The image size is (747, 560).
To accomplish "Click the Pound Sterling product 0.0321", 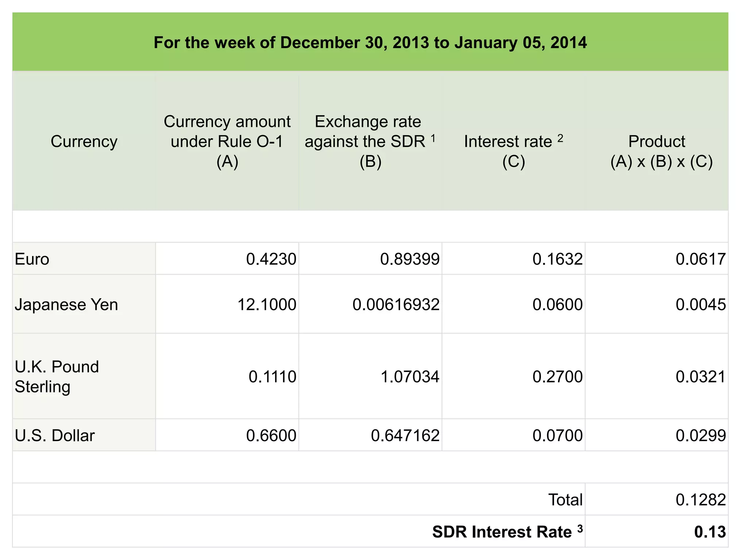I will 701,377.
